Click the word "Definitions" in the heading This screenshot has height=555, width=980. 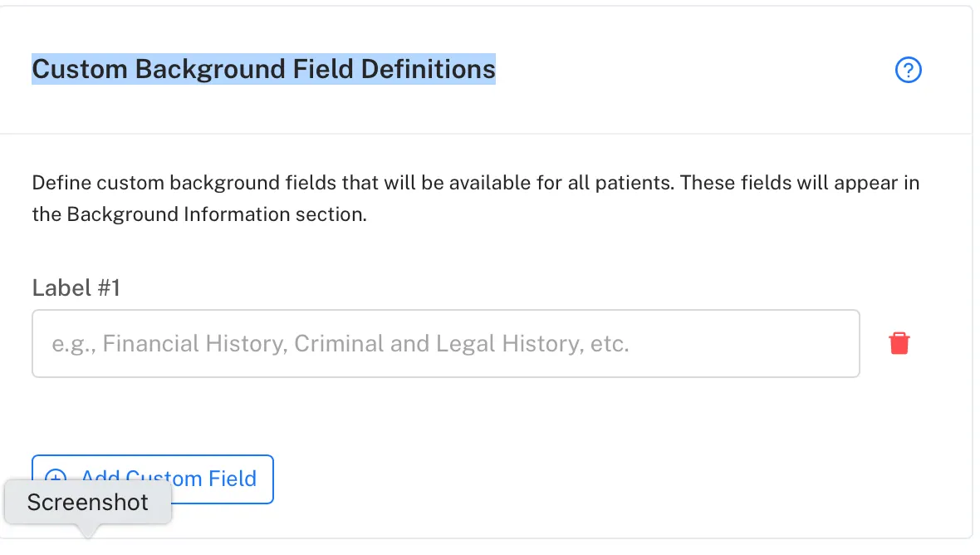click(x=428, y=70)
